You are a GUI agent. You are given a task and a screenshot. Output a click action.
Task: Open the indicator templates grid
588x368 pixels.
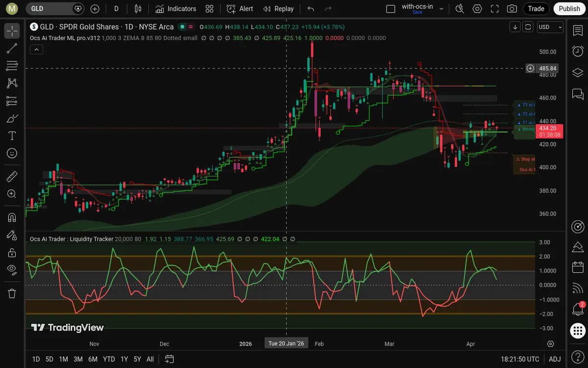click(210, 9)
